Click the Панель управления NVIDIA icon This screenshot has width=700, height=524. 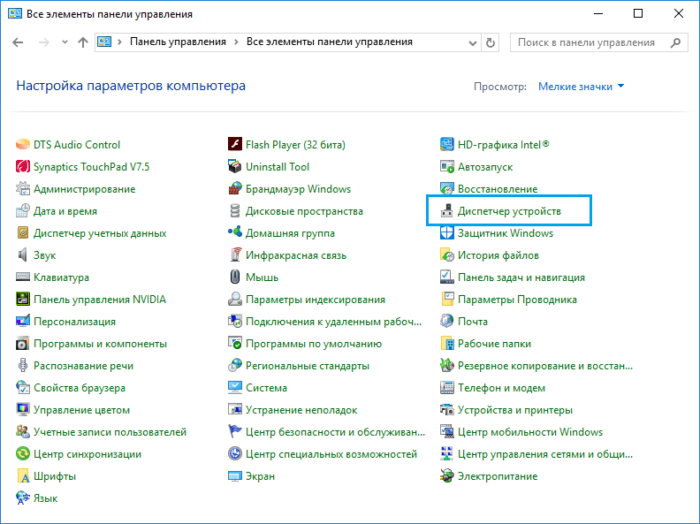(22, 299)
